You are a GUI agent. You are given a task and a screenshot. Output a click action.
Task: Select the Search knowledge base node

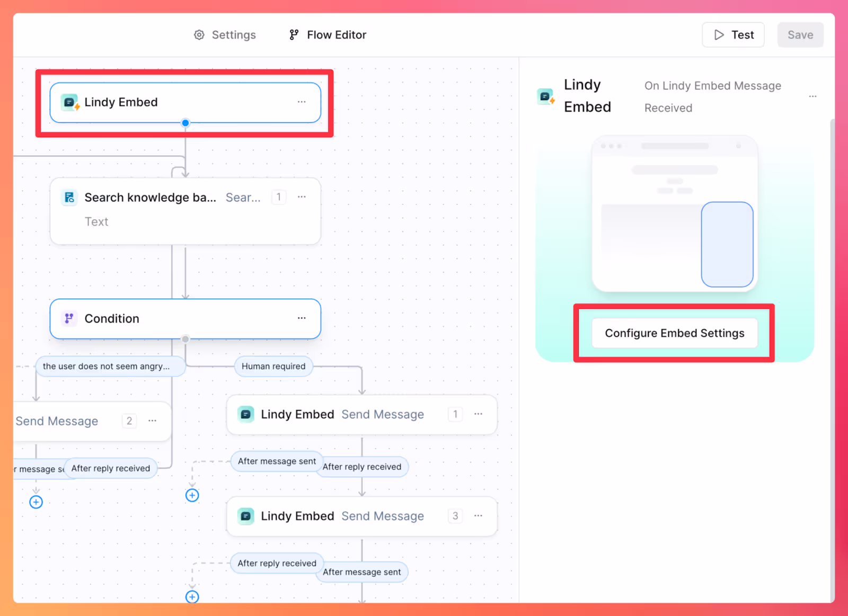pyautogui.click(x=185, y=211)
